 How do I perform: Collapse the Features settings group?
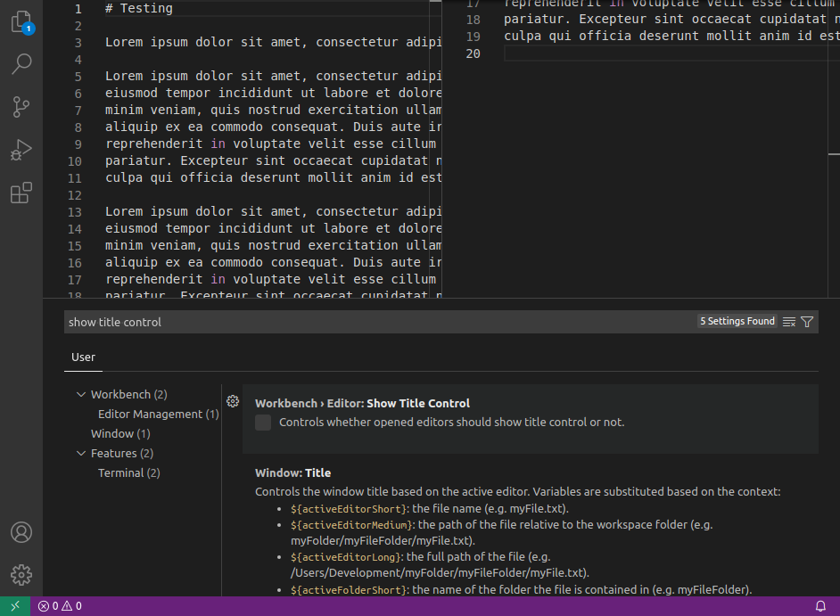[81, 453]
